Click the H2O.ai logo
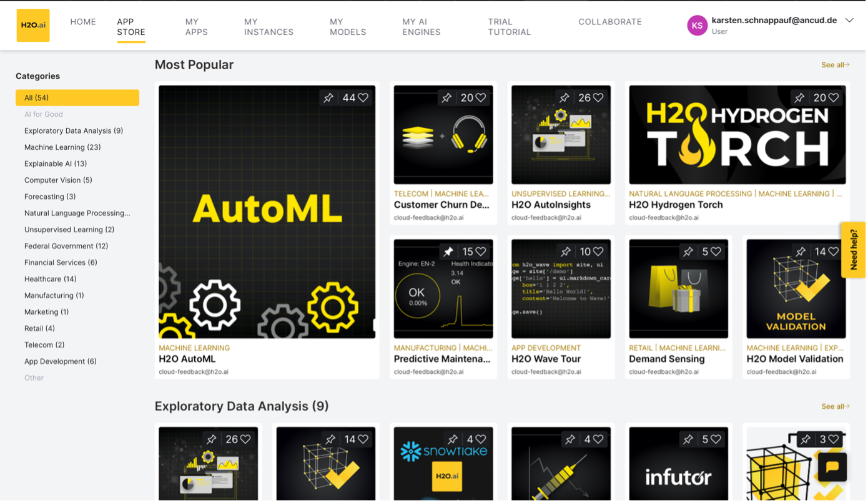The height and width of the screenshot is (503, 868). [x=32, y=25]
